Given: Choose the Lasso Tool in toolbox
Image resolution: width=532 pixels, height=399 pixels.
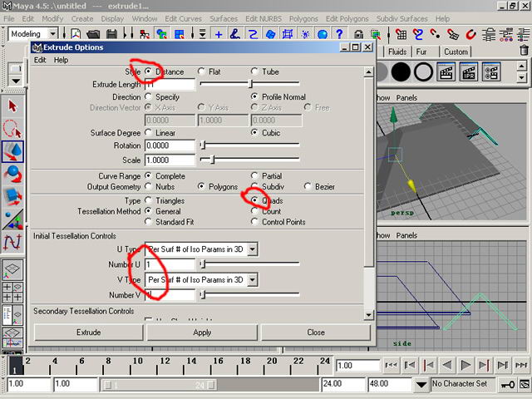Looking at the screenshot, I should (x=12, y=129).
